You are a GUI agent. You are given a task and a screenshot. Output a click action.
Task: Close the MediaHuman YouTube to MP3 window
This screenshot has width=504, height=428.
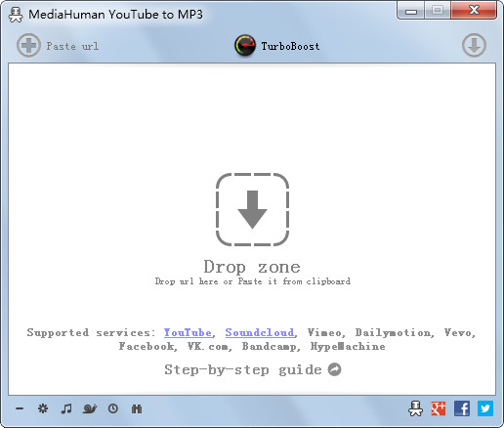(474, 10)
